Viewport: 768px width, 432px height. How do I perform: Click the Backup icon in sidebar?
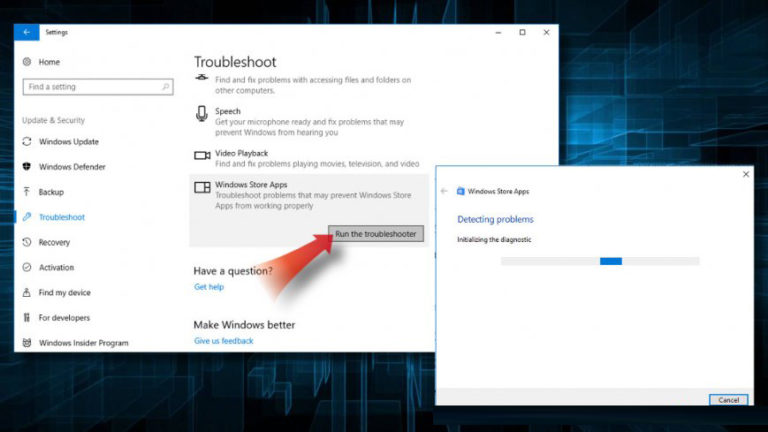27,192
